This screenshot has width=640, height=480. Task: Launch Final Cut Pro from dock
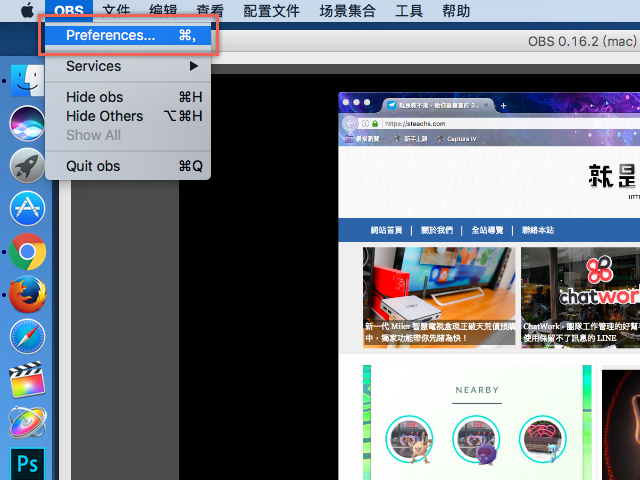[x=27, y=380]
